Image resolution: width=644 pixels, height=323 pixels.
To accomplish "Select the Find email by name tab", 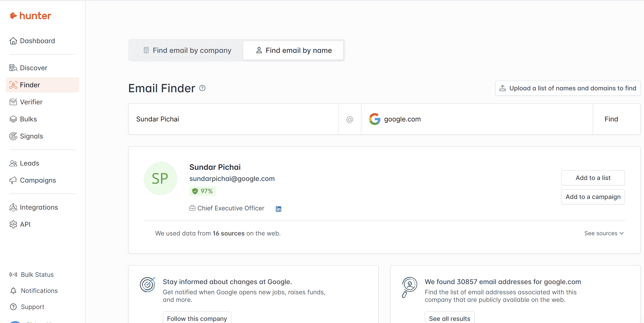I will point(294,50).
